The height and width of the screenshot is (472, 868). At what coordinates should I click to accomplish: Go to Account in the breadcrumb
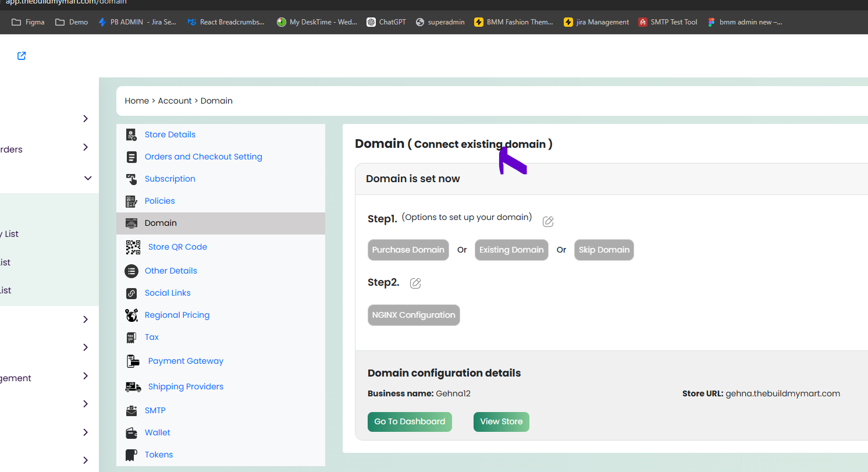tap(175, 101)
